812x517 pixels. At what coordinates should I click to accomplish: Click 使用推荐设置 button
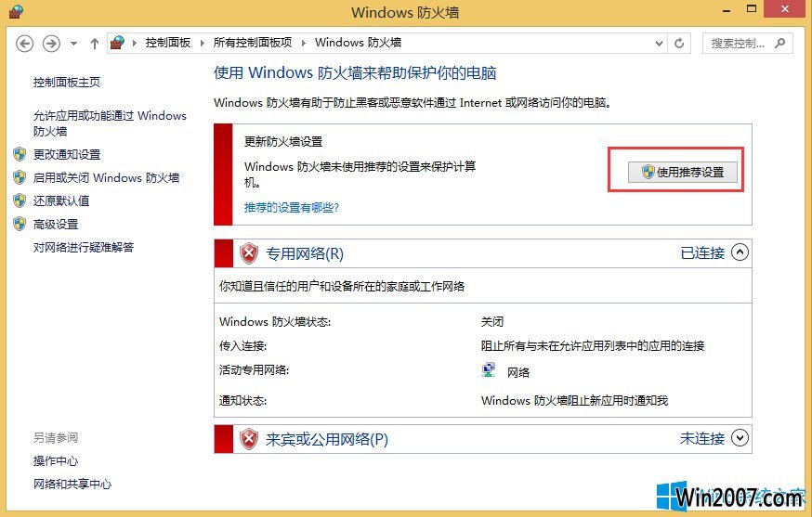coord(683,172)
